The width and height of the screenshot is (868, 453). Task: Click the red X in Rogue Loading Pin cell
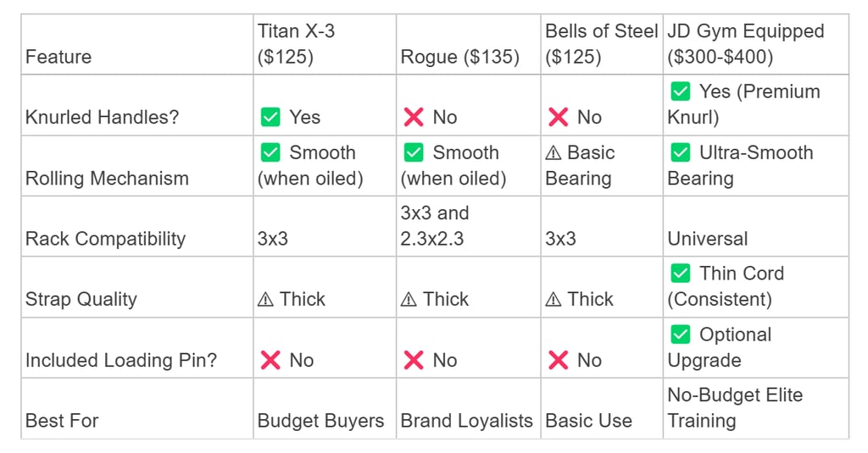414,361
